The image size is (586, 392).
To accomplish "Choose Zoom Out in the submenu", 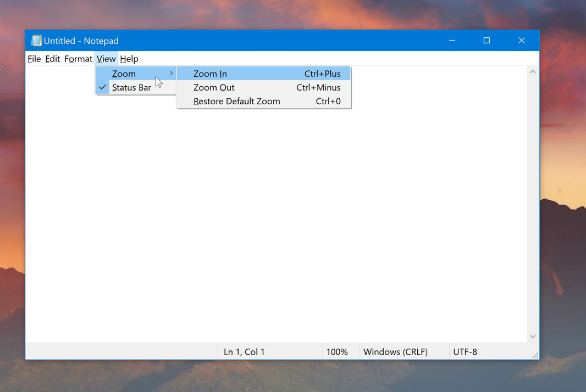I will pos(214,88).
